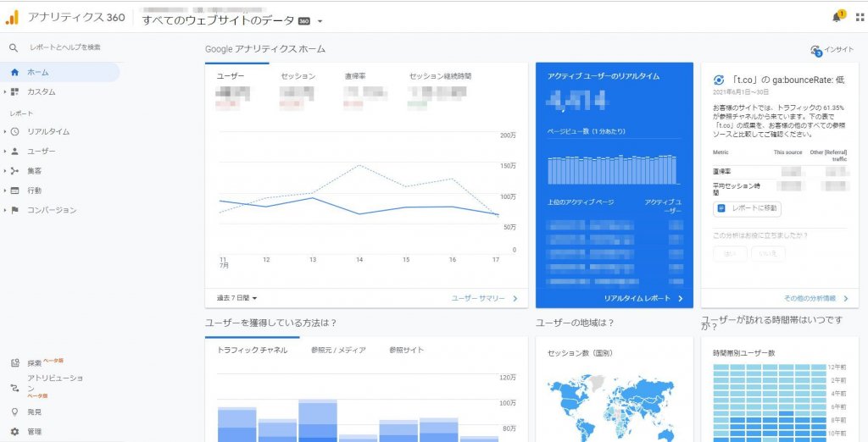Select the 直帰率 metric tab
The height and width of the screenshot is (442, 868).
[355, 76]
